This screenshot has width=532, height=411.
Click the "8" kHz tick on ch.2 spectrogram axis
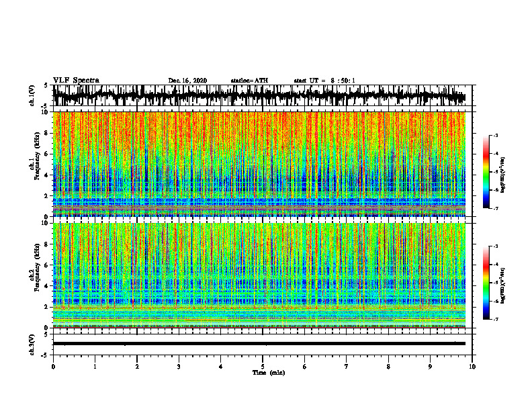pyautogui.click(x=47, y=244)
